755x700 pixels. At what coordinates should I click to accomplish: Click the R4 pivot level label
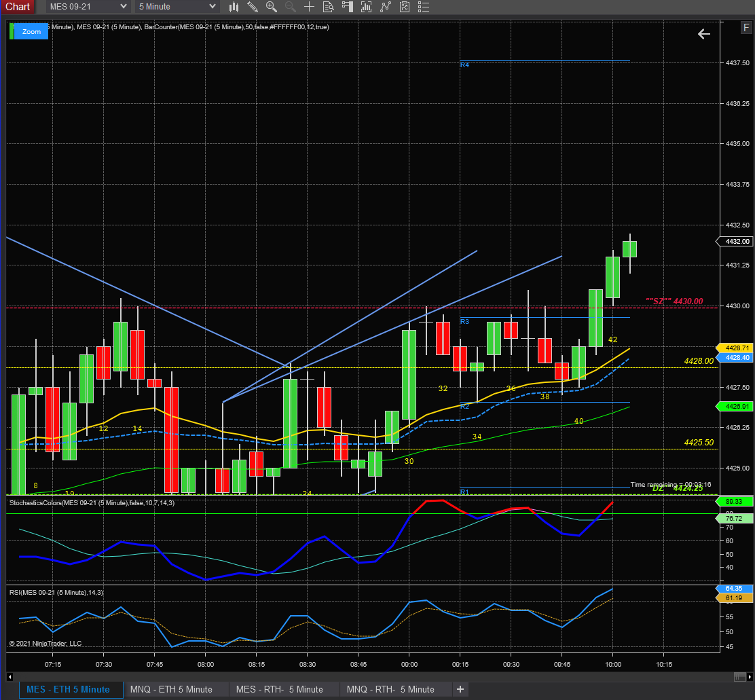pos(464,65)
